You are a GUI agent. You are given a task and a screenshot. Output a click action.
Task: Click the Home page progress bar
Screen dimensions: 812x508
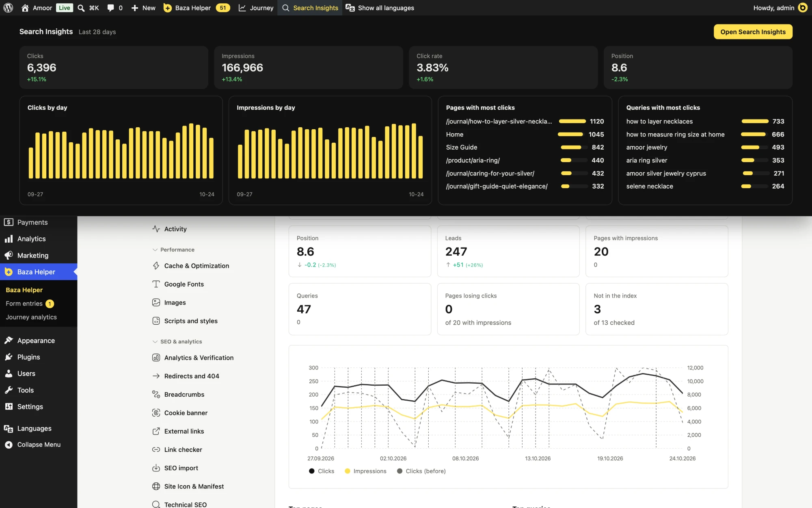click(x=570, y=134)
